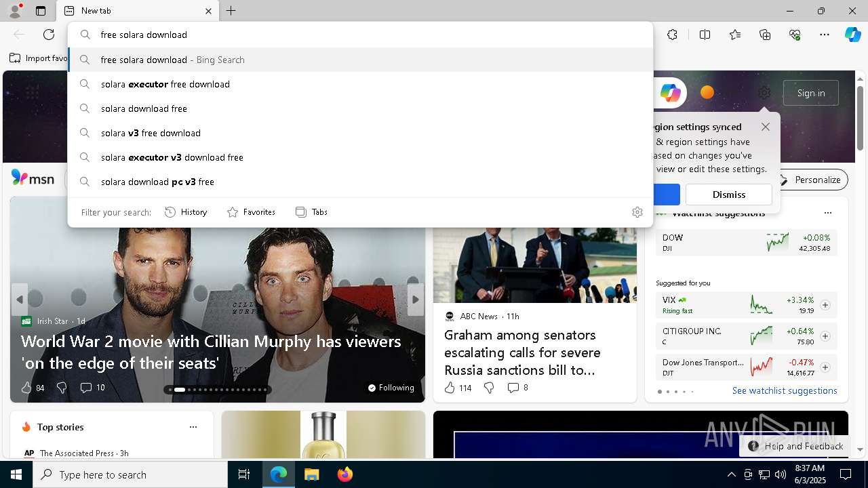
Task: Add Citigroup Inc. to watchlist
Action: (x=825, y=336)
